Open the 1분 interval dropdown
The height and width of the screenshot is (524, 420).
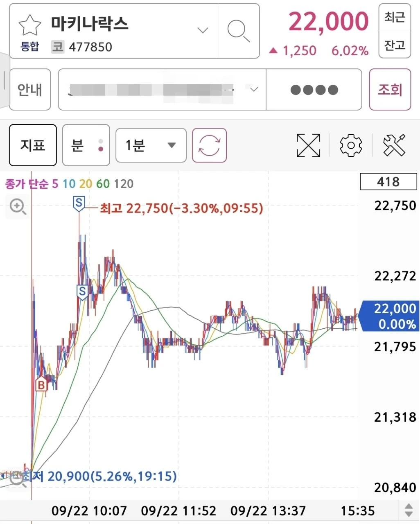click(151, 145)
